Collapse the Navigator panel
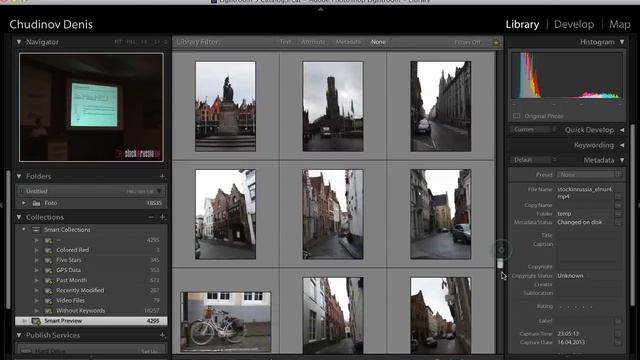640x360 pixels. pyautogui.click(x=19, y=42)
